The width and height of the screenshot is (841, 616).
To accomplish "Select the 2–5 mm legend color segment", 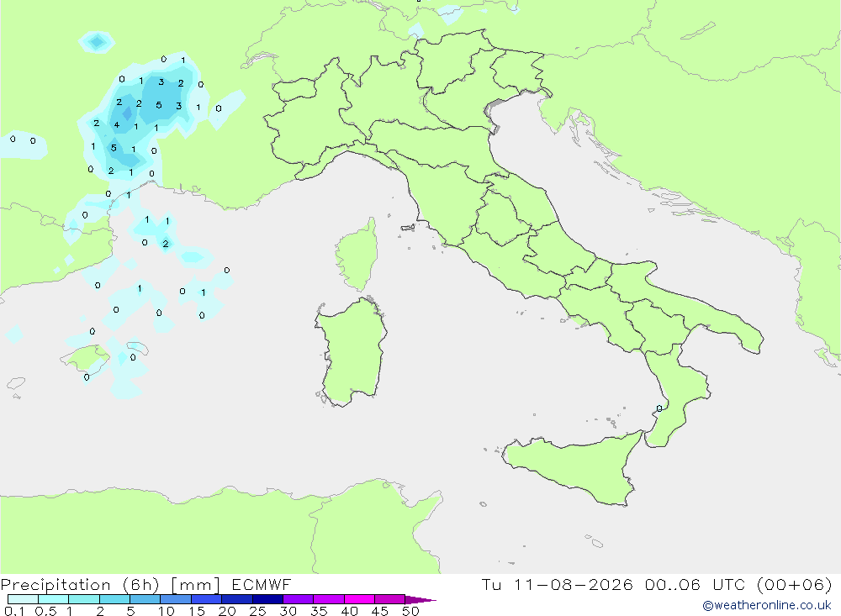I will 114,599.
